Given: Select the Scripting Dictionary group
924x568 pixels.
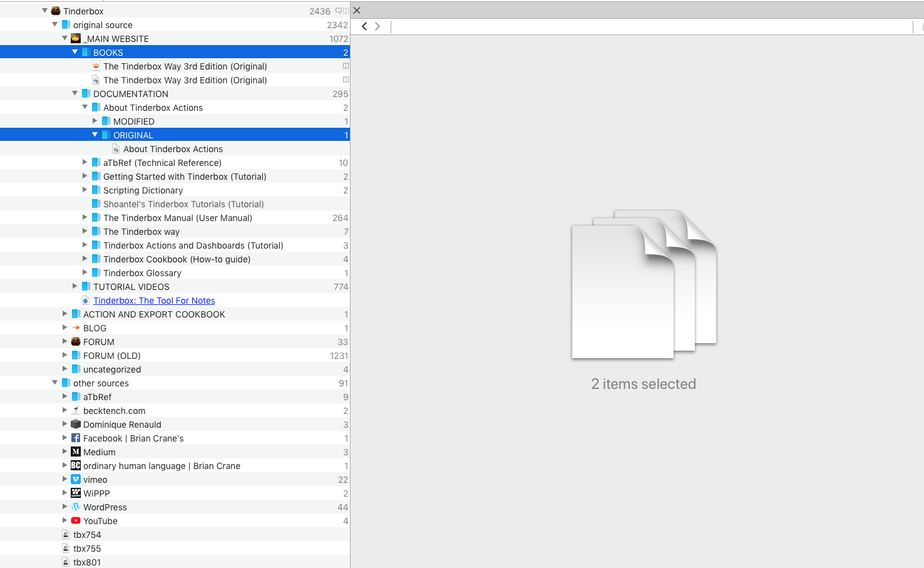Looking at the screenshot, I should pyautogui.click(x=143, y=190).
